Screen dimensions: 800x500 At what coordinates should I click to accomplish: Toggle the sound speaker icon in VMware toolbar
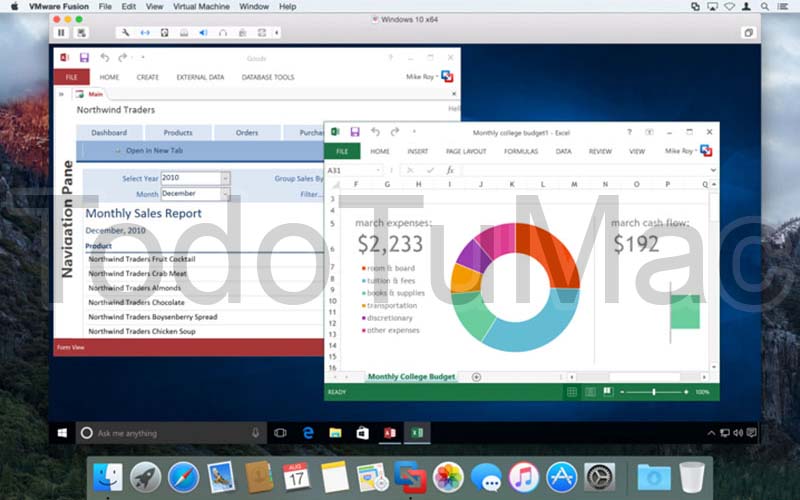coord(203,33)
